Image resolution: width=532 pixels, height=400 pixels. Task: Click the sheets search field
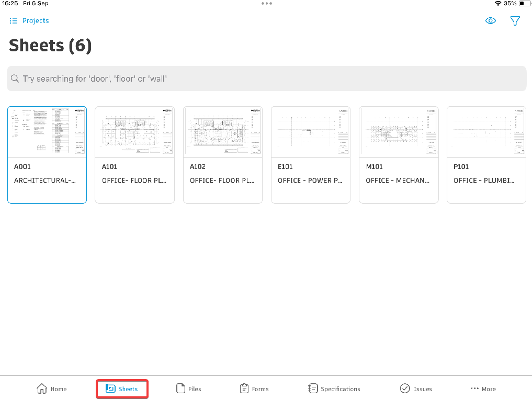point(266,79)
